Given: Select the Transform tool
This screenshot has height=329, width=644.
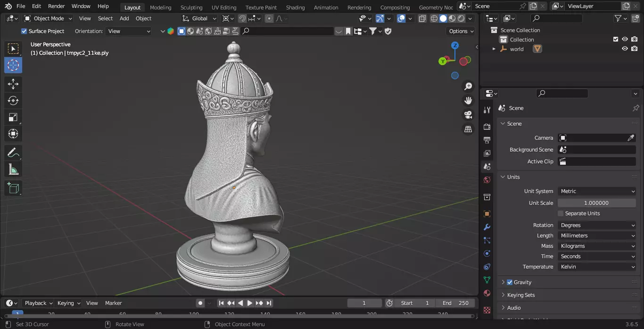Looking at the screenshot, I should (13, 134).
